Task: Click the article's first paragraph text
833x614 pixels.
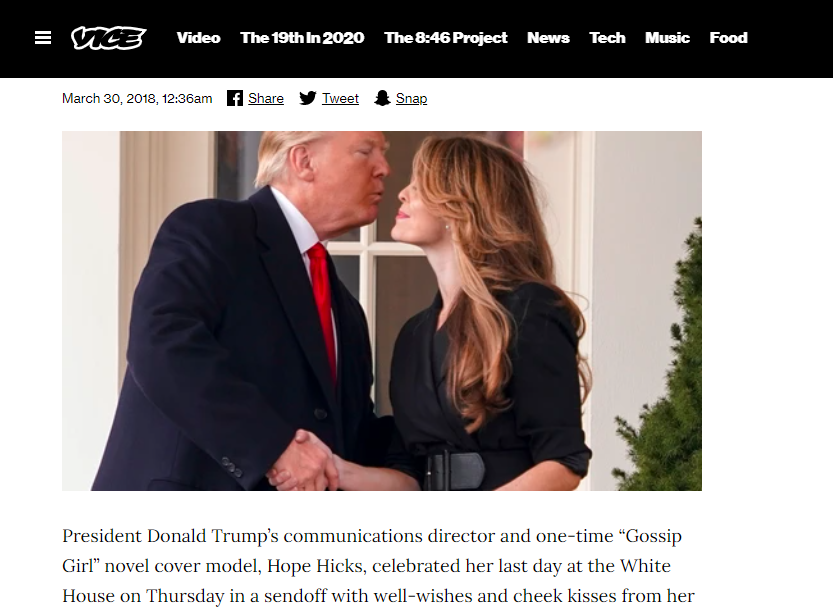Action: coord(378,566)
